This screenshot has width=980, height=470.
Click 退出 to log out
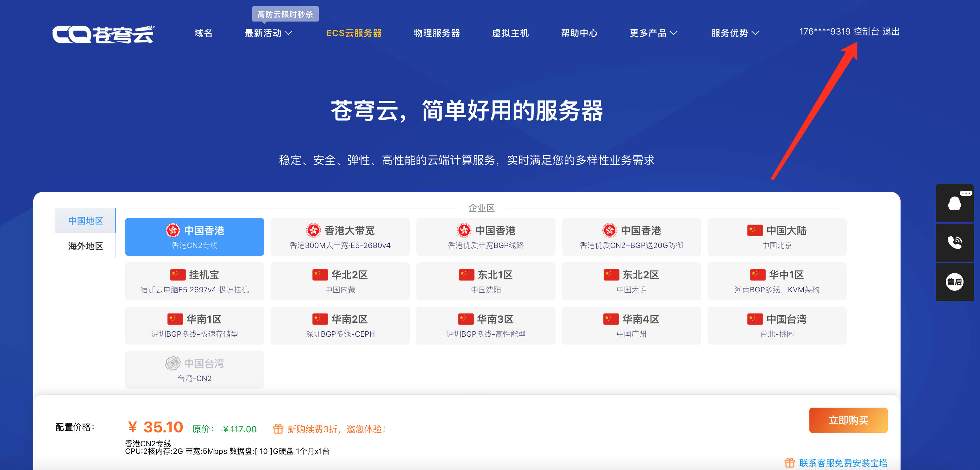click(891, 32)
